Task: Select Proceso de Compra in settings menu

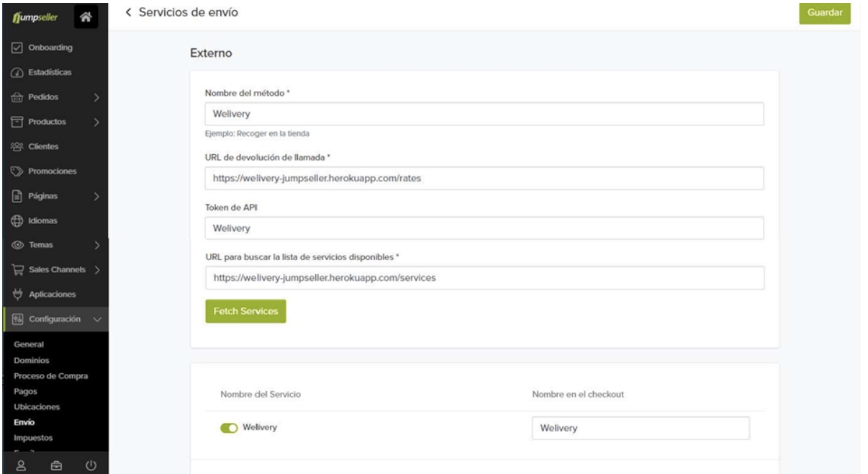Action: [51, 376]
